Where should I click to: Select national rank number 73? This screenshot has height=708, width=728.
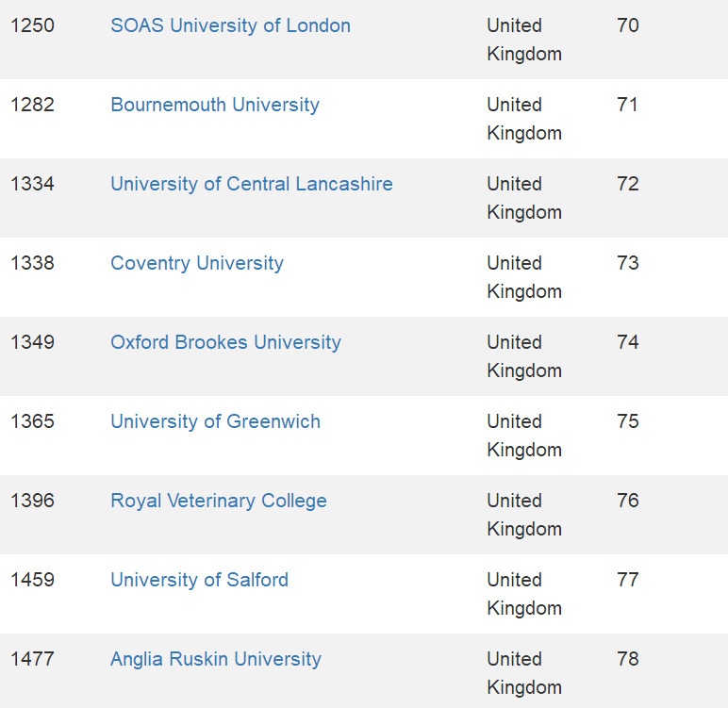click(628, 263)
